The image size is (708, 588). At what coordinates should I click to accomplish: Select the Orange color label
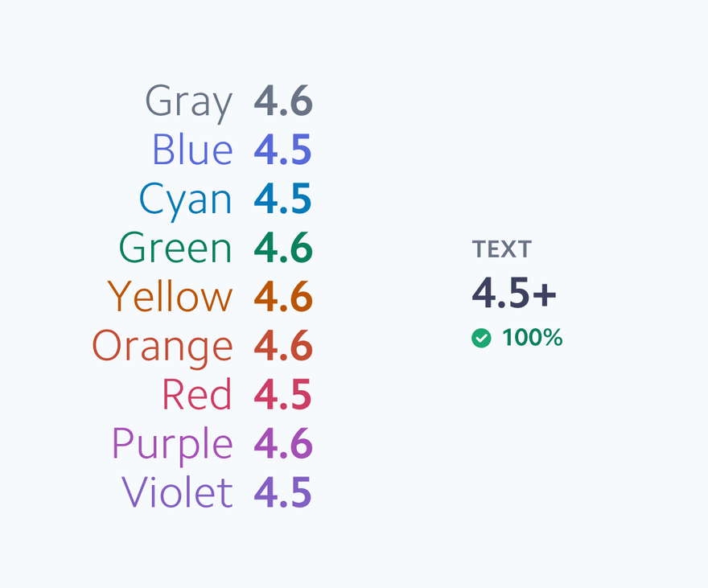(x=163, y=348)
